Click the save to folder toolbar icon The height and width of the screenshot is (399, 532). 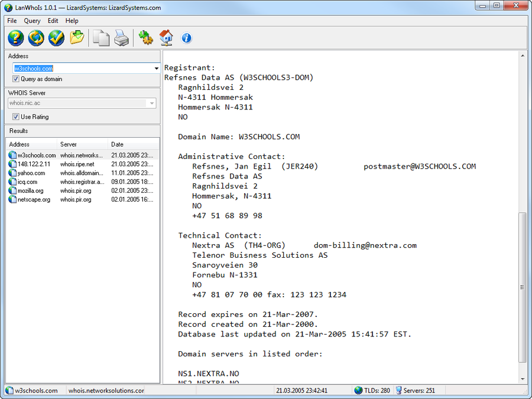tap(77, 38)
